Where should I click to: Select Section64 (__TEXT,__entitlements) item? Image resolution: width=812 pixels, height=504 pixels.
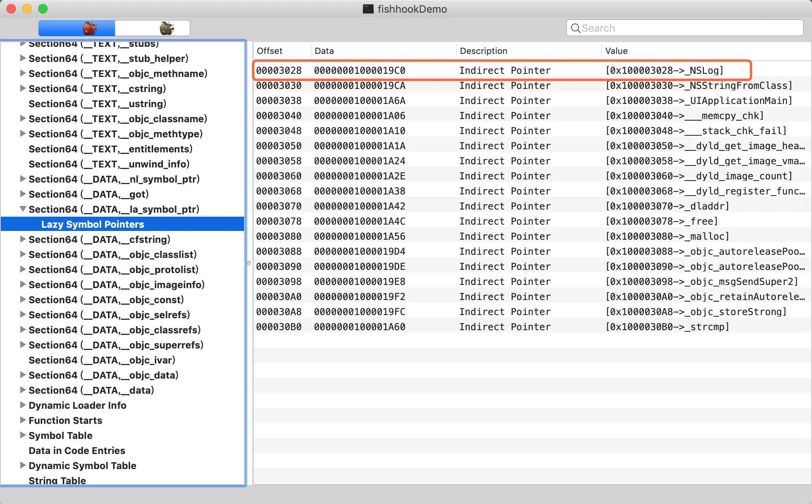pos(110,149)
